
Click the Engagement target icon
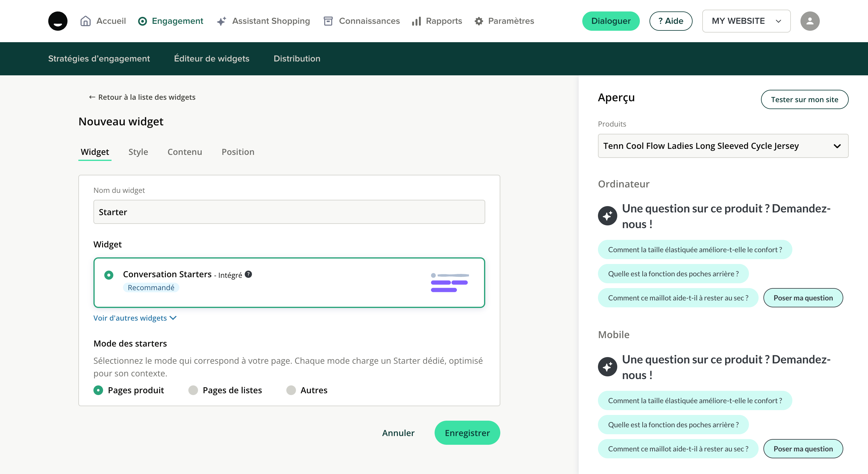click(143, 21)
